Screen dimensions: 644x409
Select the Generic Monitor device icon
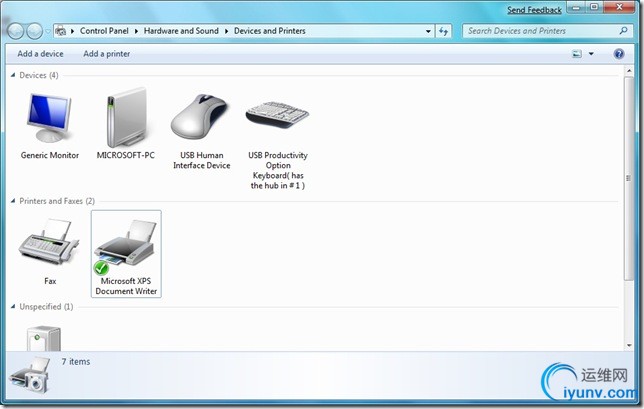point(49,118)
